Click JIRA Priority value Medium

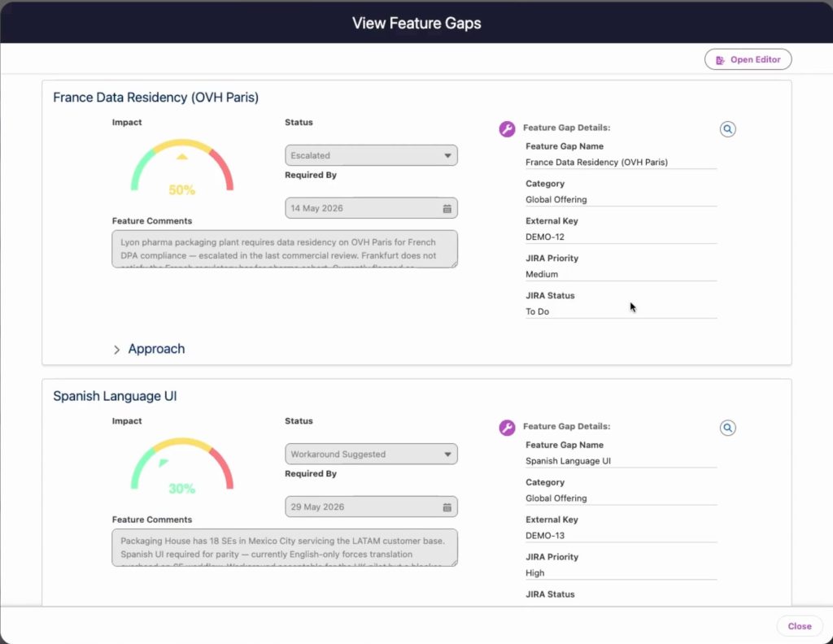click(541, 275)
